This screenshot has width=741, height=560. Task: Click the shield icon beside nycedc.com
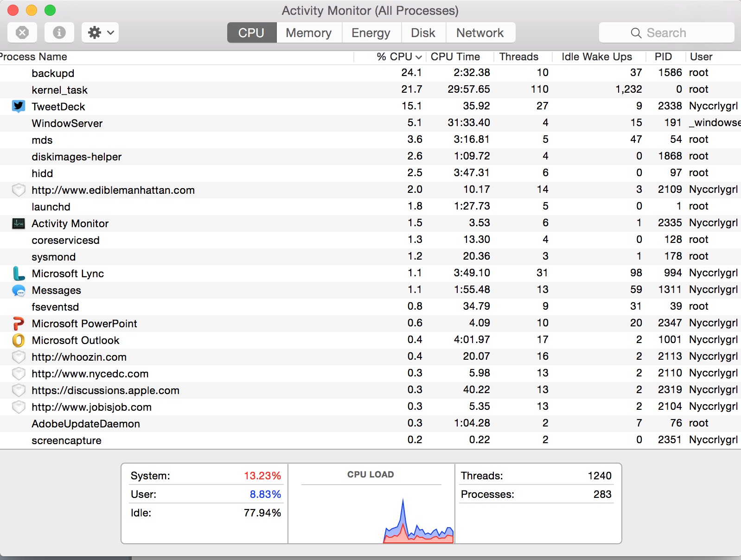[x=19, y=374]
